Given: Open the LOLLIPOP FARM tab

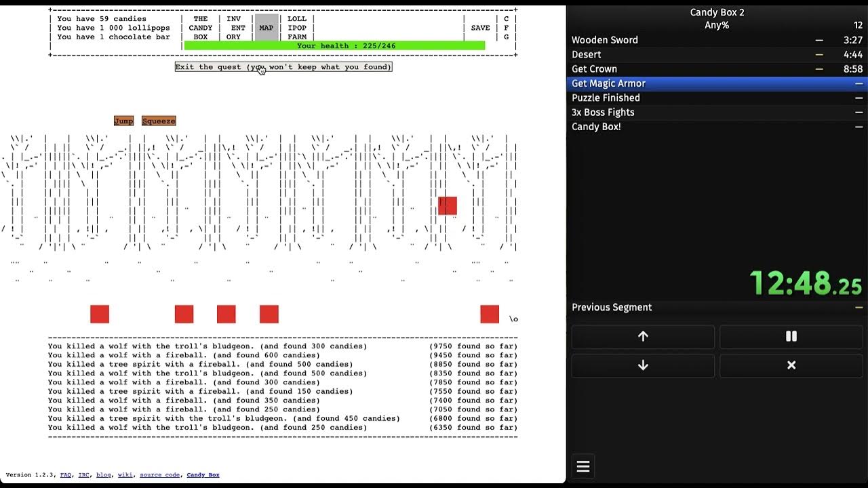Looking at the screenshot, I should tap(297, 28).
